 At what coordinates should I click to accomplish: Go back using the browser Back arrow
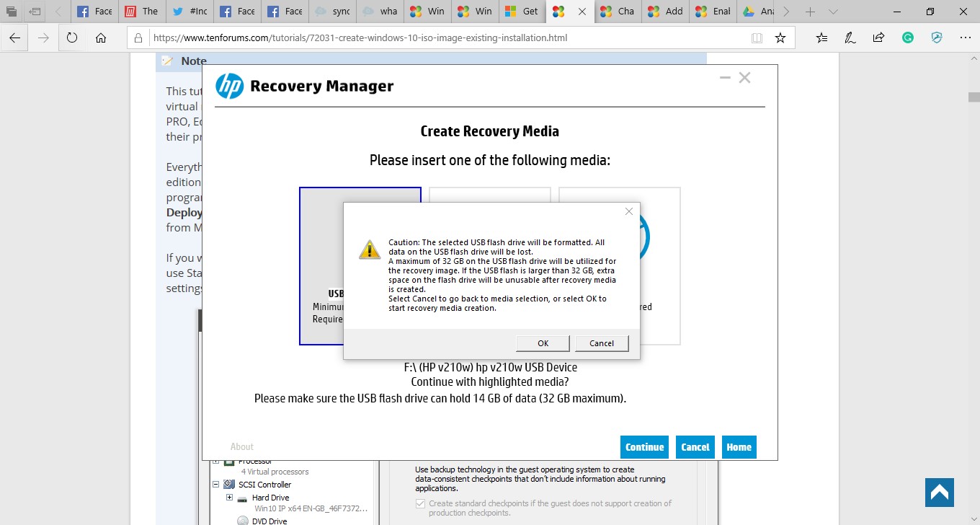coord(15,37)
